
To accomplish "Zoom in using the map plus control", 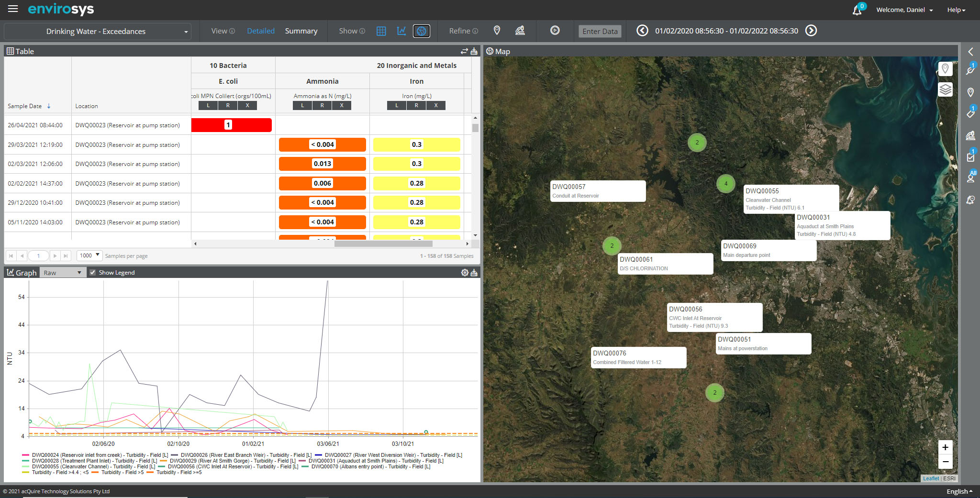I will pyautogui.click(x=945, y=447).
